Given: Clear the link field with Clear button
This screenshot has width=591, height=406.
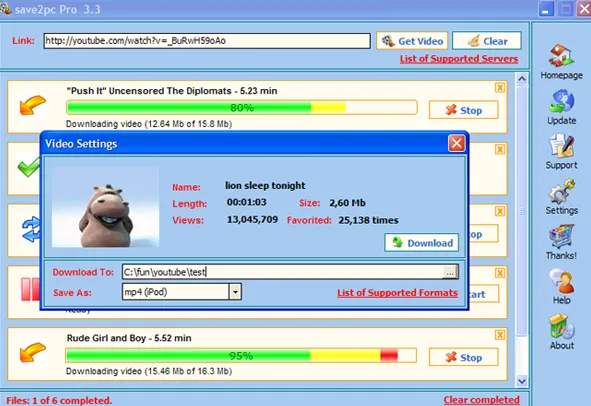Looking at the screenshot, I should pos(487,41).
